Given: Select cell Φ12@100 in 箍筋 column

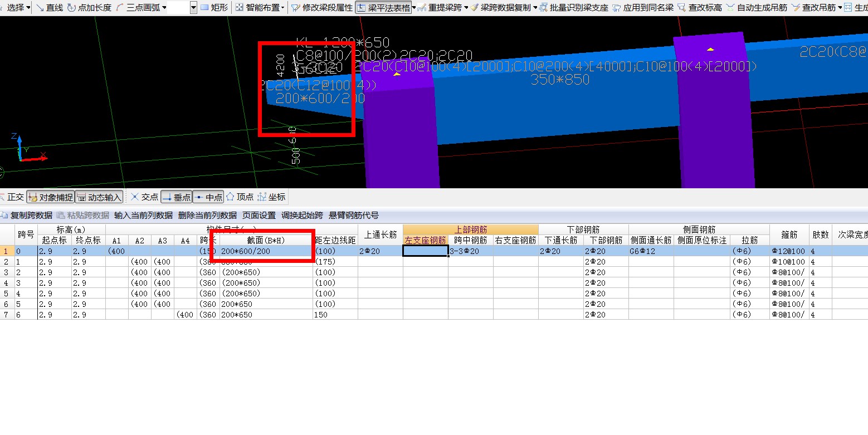Looking at the screenshot, I should click(789, 251).
